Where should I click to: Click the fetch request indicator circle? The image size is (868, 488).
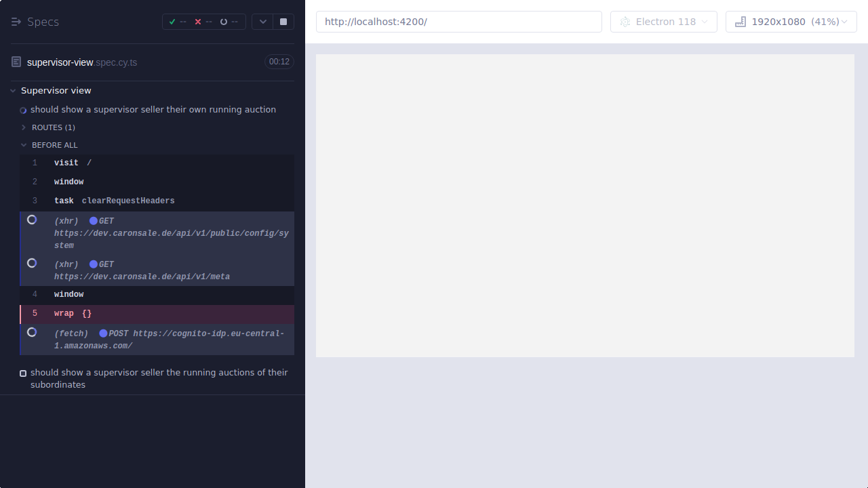(x=31, y=332)
